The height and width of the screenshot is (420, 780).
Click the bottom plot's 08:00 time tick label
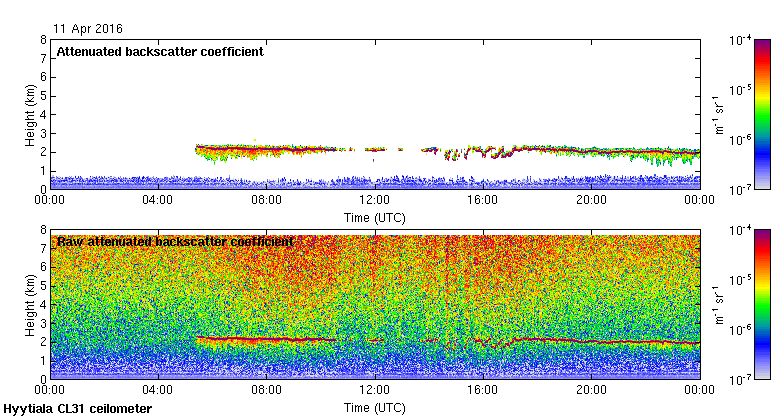[x=267, y=390]
